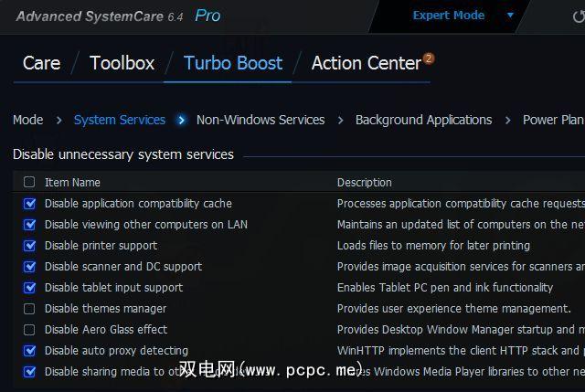Check Disable Aero Glass effect
This screenshot has height=392, width=585.
point(29,330)
